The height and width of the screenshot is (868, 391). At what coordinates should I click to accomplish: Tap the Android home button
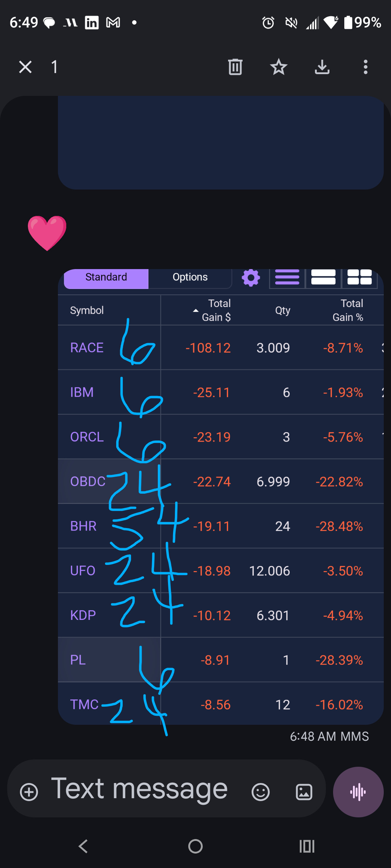(195, 846)
